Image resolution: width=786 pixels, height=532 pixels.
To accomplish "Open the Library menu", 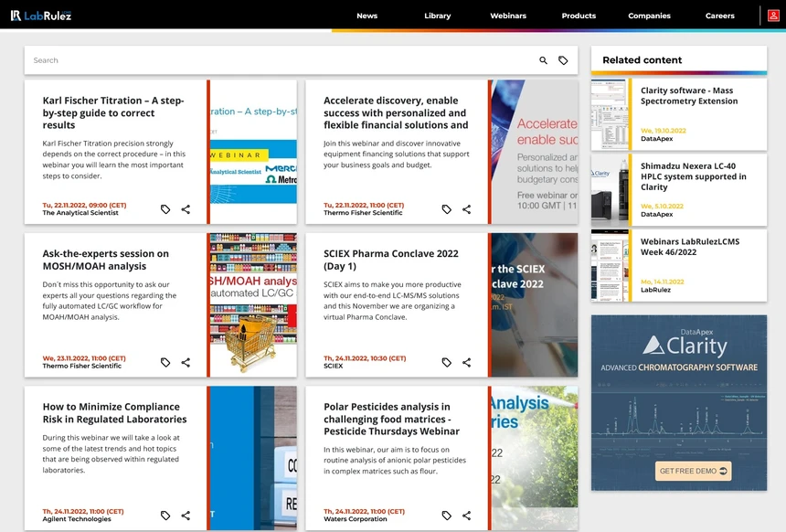I will coord(437,16).
